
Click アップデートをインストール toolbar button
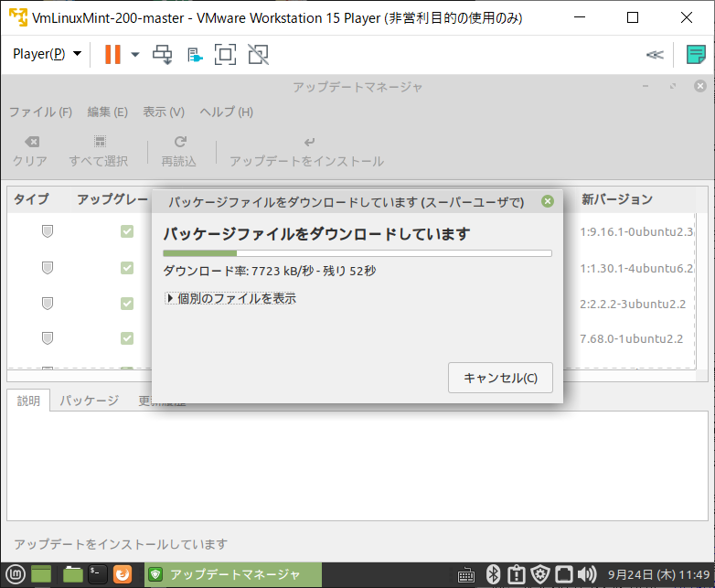(x=307, y=152)
